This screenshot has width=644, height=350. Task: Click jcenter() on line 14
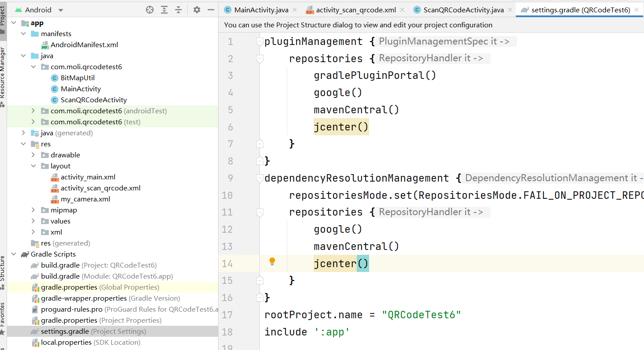[x=341, y=264]
